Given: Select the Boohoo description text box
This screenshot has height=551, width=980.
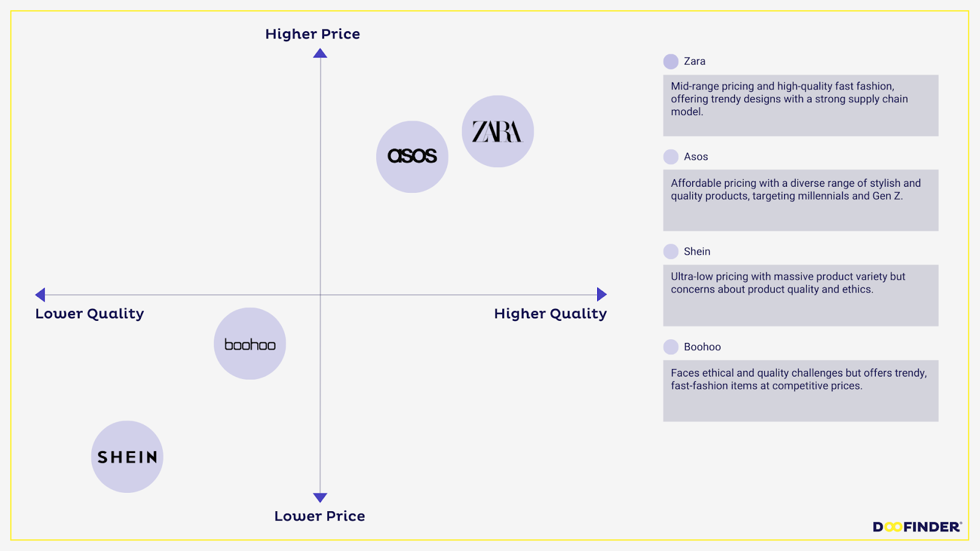Looking at the screenshot, I should 801,391.
